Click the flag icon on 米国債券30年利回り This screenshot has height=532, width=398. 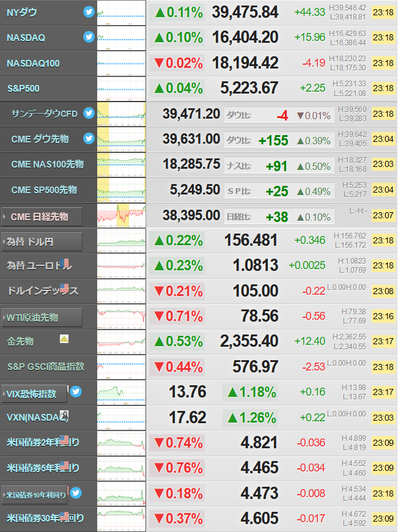tap(64, 516)
